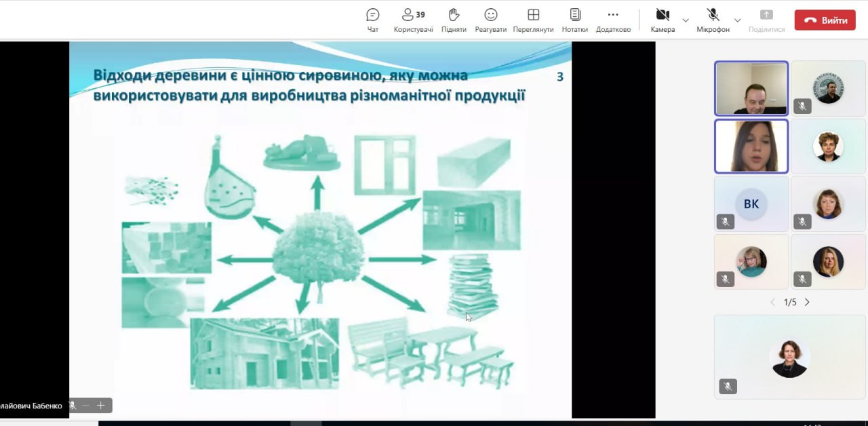
Task: Click the window frame image on slide
Action: tap(384, 165)
